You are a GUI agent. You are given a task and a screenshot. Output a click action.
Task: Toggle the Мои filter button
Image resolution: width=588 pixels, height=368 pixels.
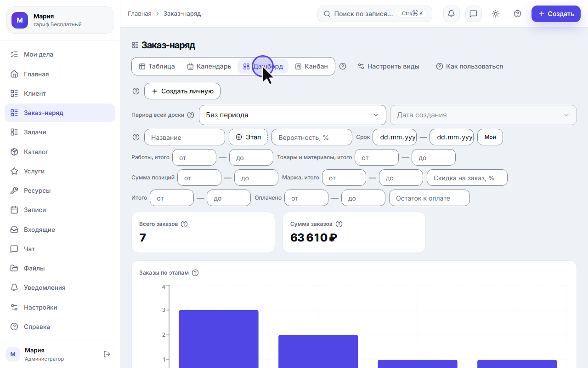tap(490, 137)
